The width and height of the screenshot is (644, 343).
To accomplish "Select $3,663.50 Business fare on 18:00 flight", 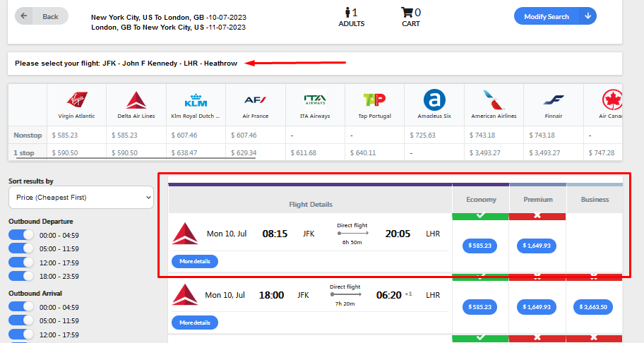I will [x=593, y=307].
